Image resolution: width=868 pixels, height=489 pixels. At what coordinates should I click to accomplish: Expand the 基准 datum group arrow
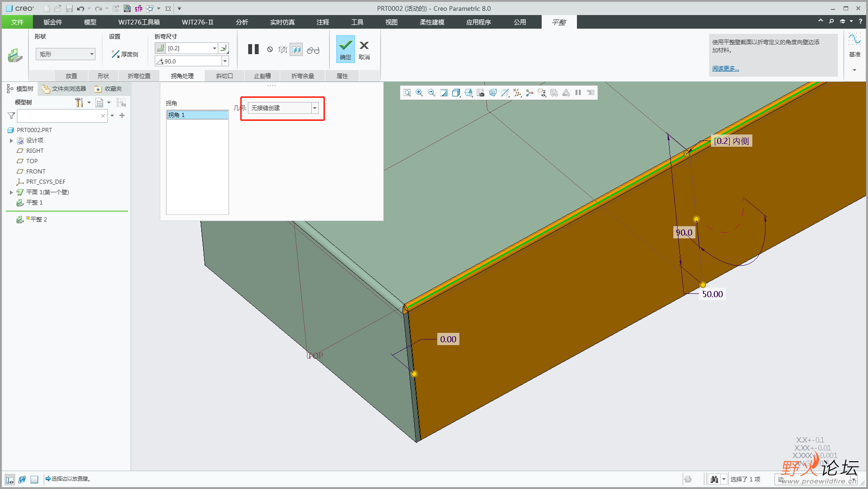pos(854,70)
